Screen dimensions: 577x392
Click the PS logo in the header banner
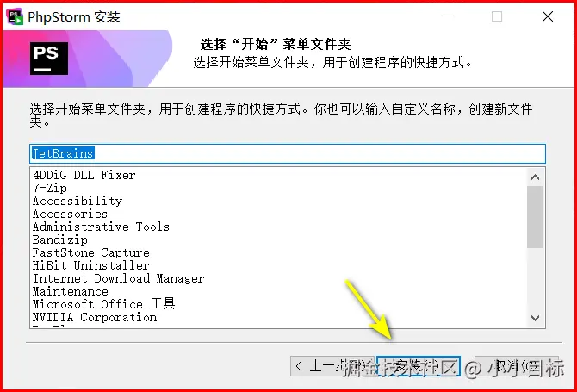tap(49, 59)
